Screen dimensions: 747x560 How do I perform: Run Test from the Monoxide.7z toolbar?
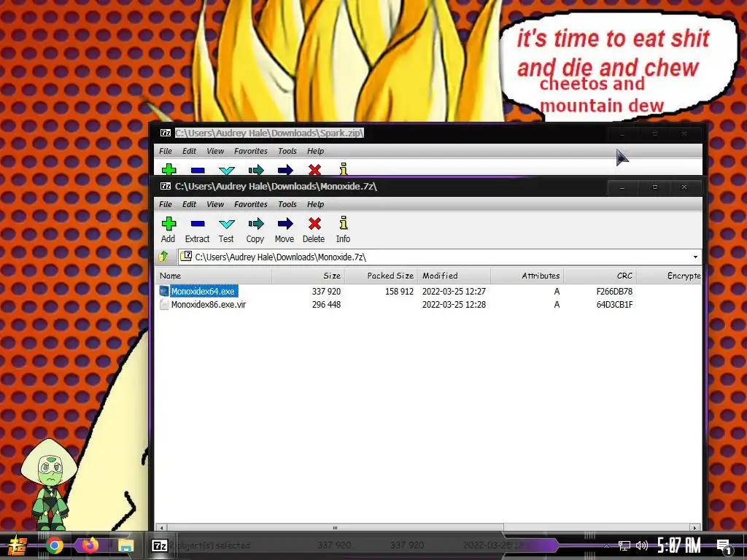pos(226,230)
